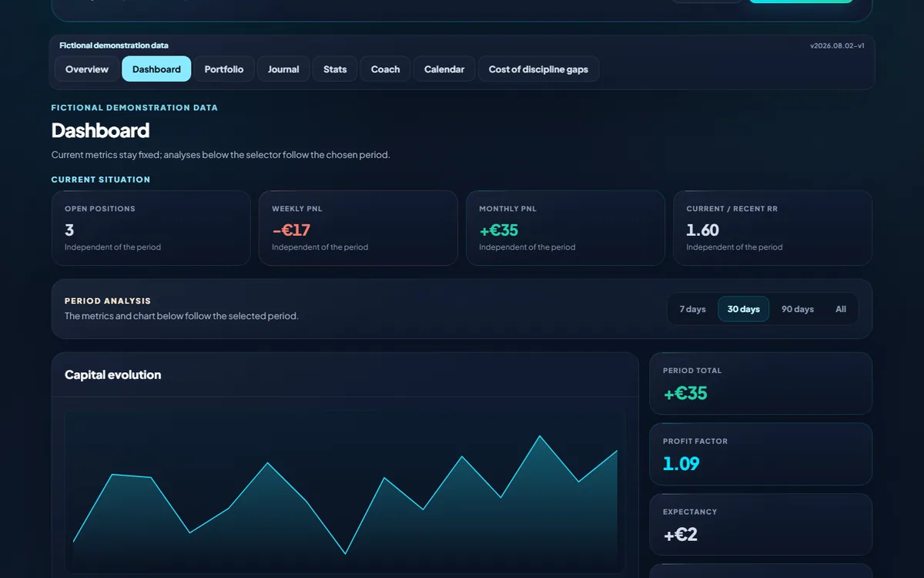The image size is (924, 578).
Task: Click the Expectancy card
Action: click(x=761, y=525)
